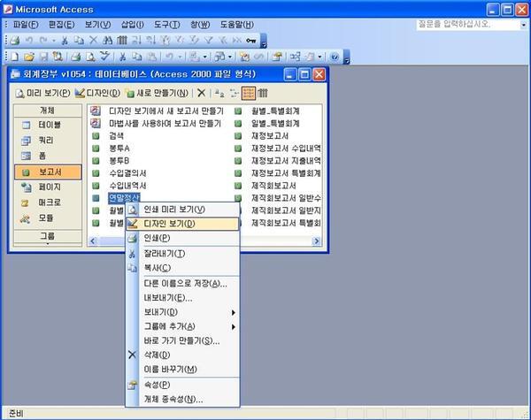Click the OfficeLinks toolbar icon

pyautogui.click(x=195, y=57)
